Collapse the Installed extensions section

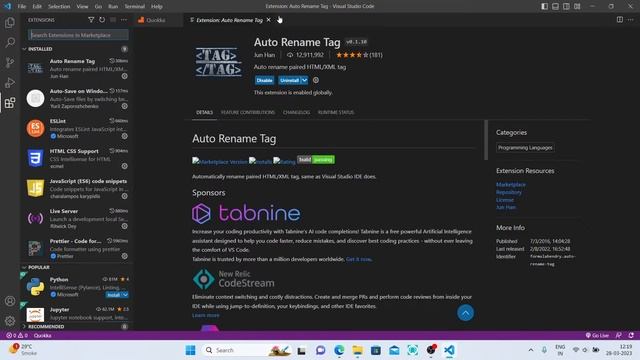pyautogui.click(x=24, y=49)
